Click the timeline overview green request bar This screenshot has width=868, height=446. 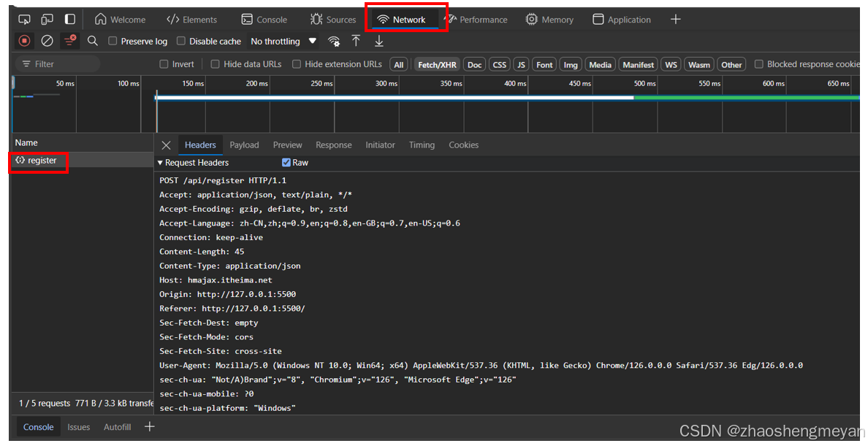pos(746,98)
